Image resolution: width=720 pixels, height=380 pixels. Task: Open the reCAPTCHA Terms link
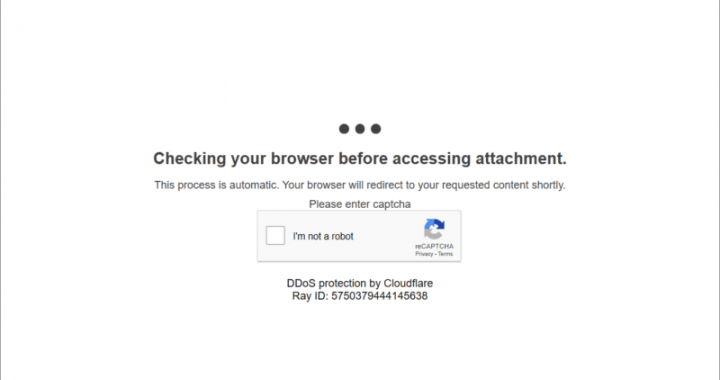point(445,254)
